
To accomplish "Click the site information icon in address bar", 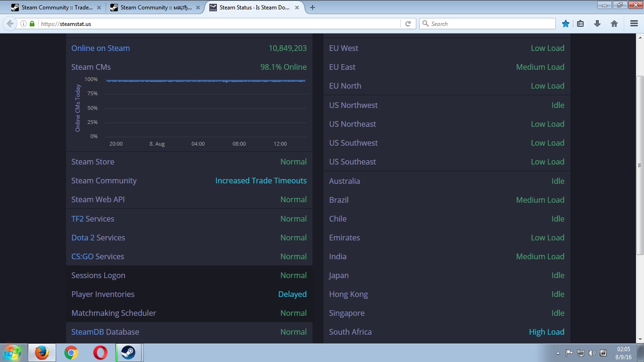I will [24, 24].
